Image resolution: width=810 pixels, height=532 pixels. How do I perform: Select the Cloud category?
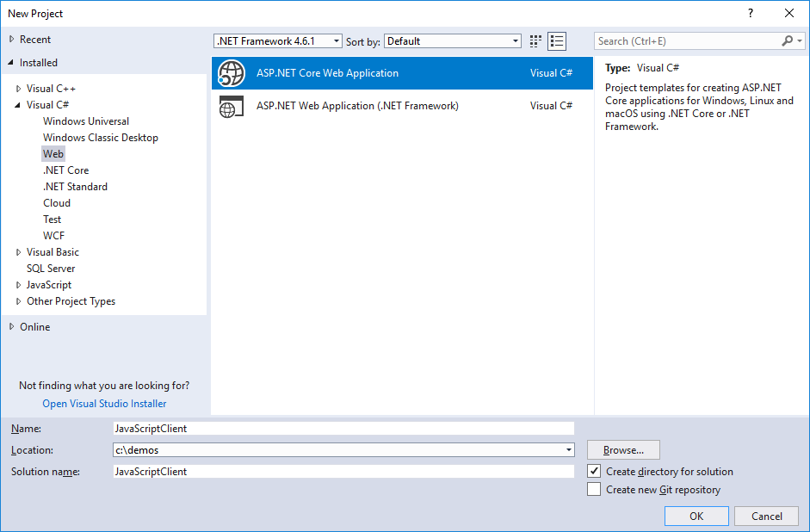tap(57, 203)
